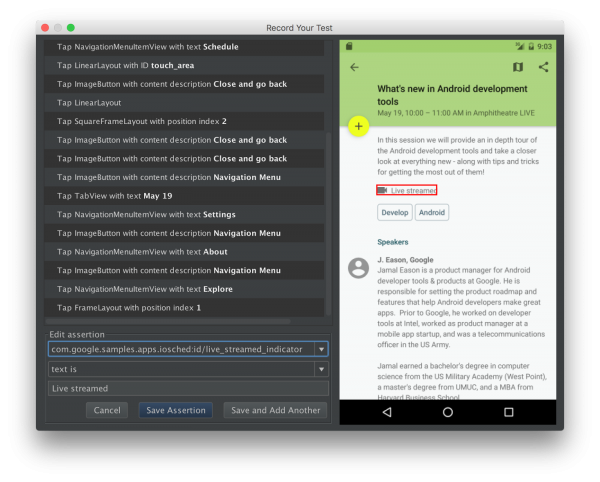600x482 pixels.
Task: Tap the yellow plus add-to-schedule button
Action: coord(359,126)
